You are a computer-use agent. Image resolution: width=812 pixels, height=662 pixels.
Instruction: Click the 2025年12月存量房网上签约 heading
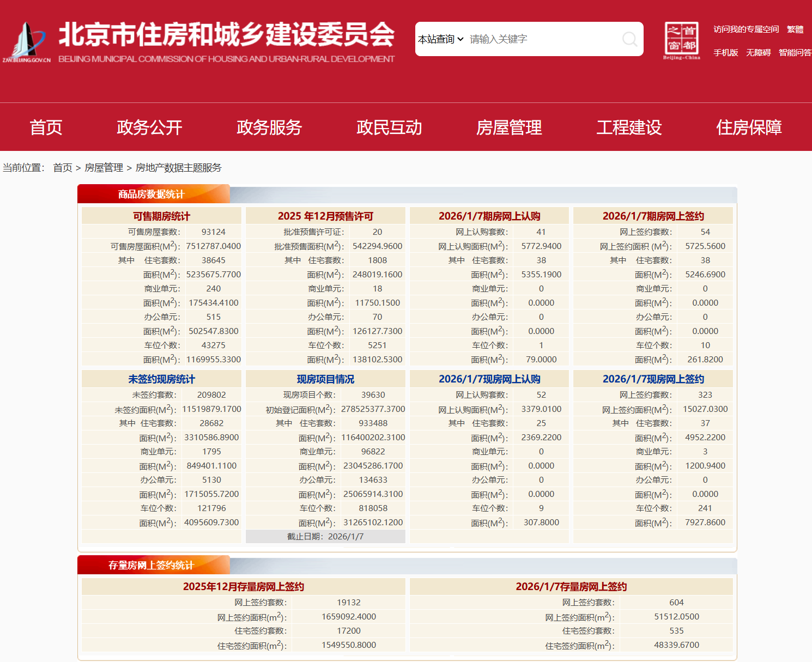[244, 587]
